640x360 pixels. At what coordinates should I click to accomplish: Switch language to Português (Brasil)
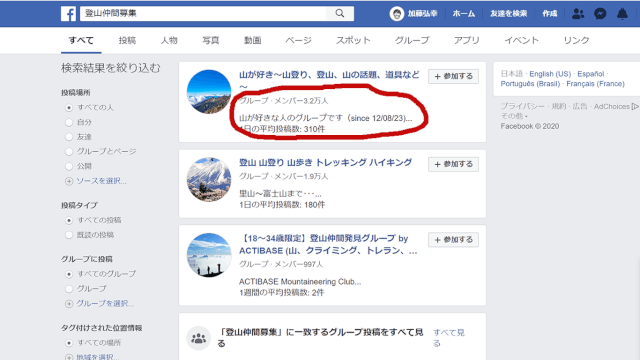coord(530,84)
